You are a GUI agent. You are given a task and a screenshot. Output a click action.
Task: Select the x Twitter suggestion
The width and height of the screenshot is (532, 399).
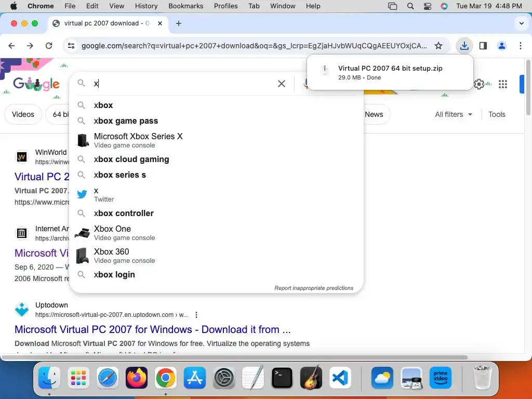(216, 194)
